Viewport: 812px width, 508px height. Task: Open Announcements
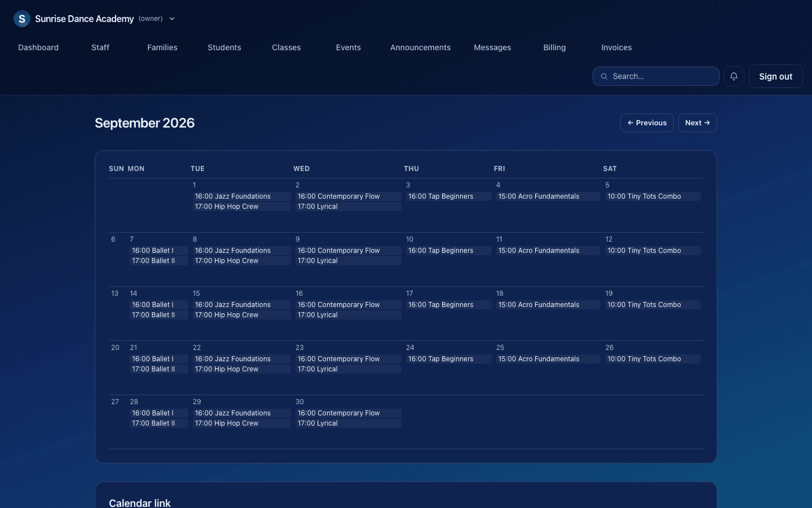pyautogui.click(x=421, y=47)
